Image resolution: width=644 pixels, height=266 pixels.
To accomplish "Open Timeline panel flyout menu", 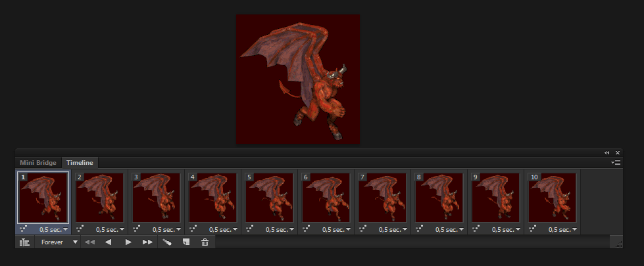I will [615, 163].
